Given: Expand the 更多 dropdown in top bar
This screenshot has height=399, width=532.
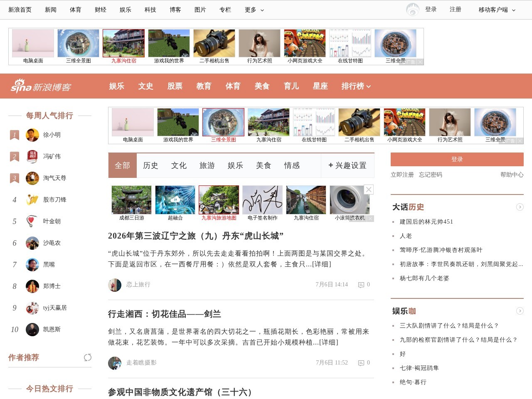Looking at the screenshot, I should [254, 10].
